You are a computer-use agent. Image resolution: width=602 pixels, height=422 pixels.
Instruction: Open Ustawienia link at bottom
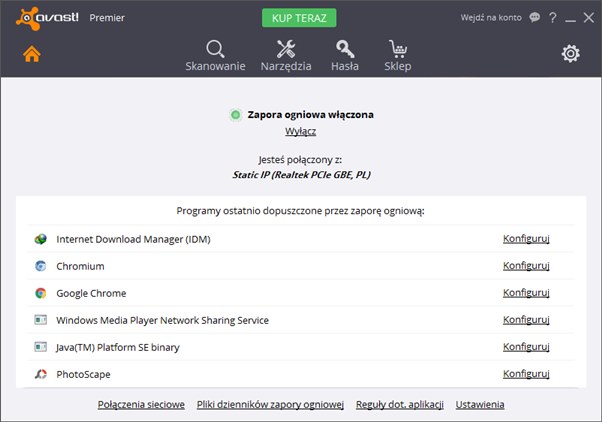tap(480, 405)
